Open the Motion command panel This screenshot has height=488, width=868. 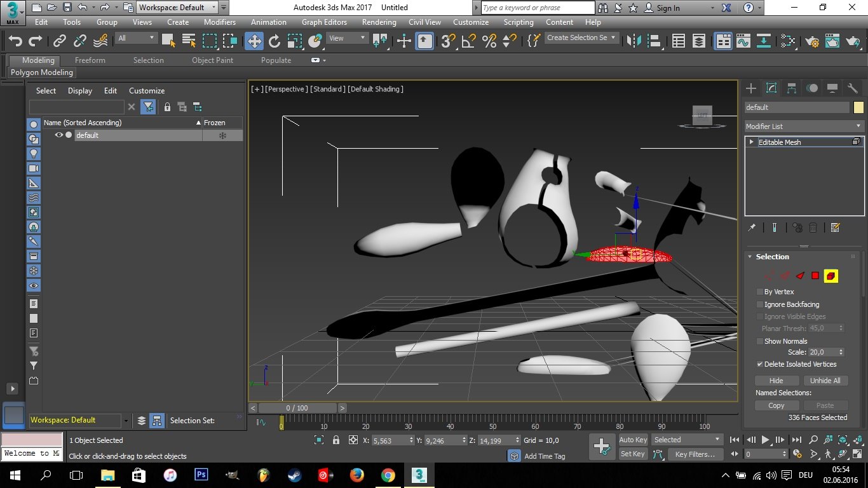[812, 88]
